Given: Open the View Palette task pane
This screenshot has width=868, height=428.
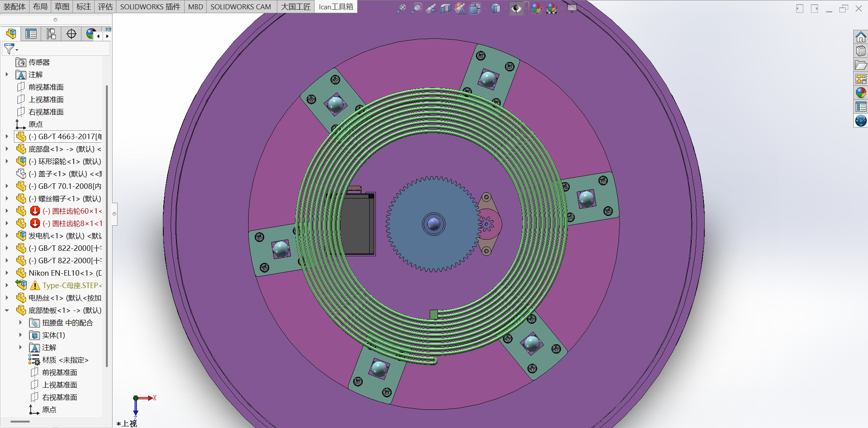Looking at the screenshot, I should [861, 79].
